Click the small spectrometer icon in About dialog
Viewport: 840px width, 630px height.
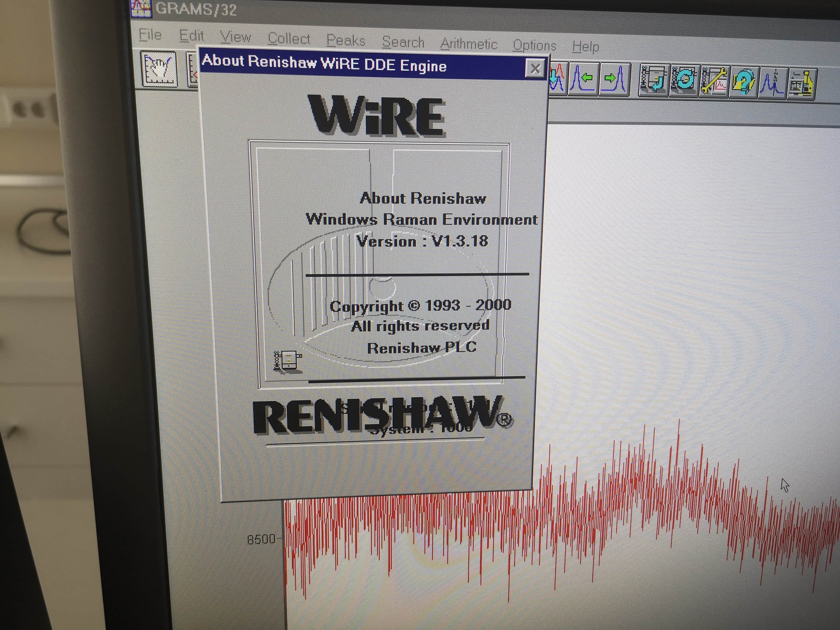click(x=287, y=362)
